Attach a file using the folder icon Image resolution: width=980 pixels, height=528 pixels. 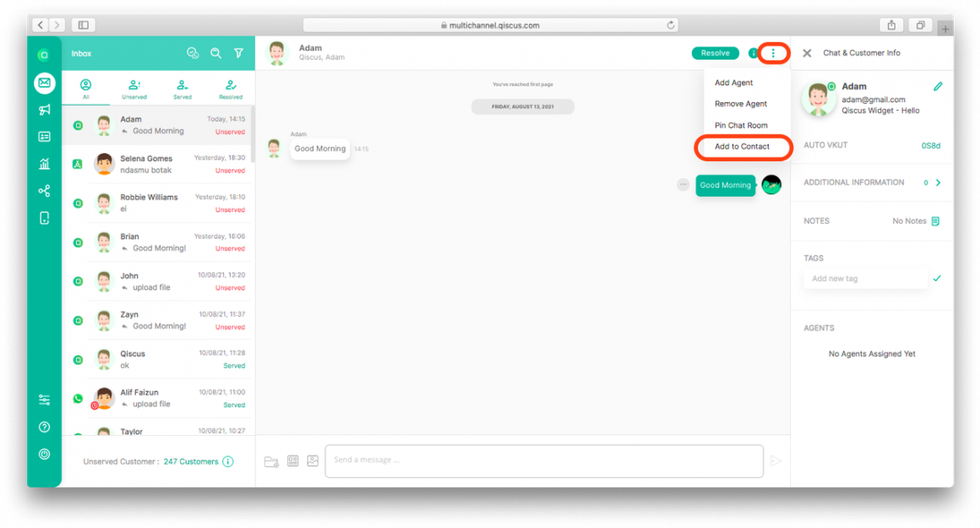tap(270, 460)
